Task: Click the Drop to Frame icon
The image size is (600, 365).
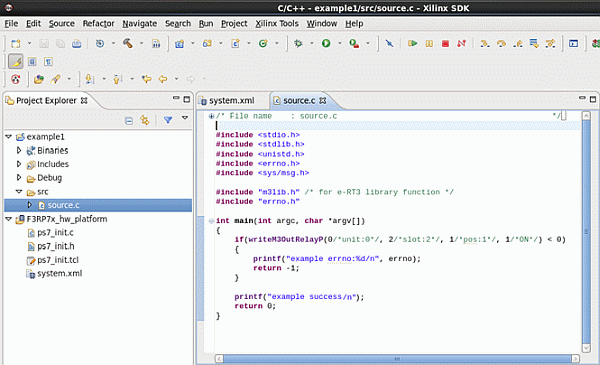Action: pyautogui.click(x=534, y=44)
